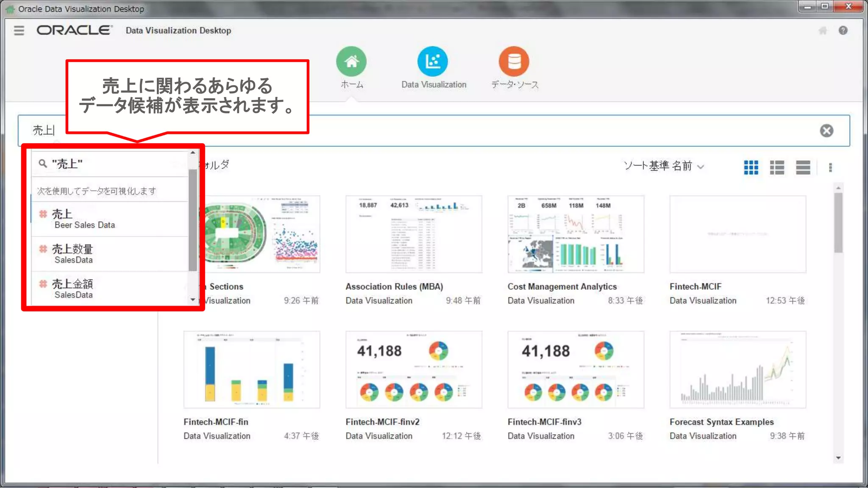This screenshot has width=868, height=488.
Task: Open the hamburger navigation menu
Action: [x=19, y=30]
